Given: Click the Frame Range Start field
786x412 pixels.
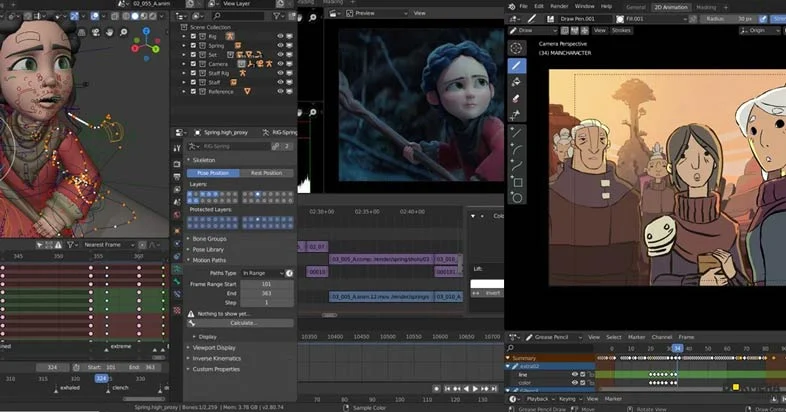Looking at the screenshot, I should pyautogui.click(x=267, y=284).
